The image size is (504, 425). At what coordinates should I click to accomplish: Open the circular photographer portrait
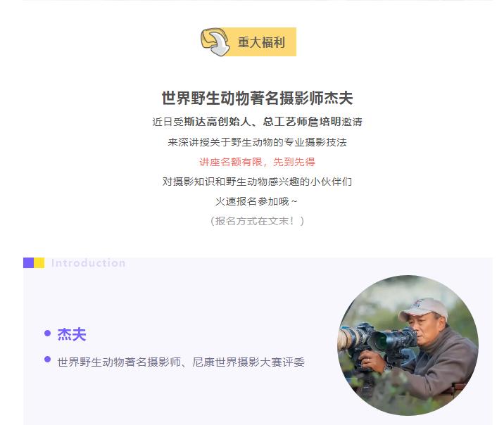point(408,345)
